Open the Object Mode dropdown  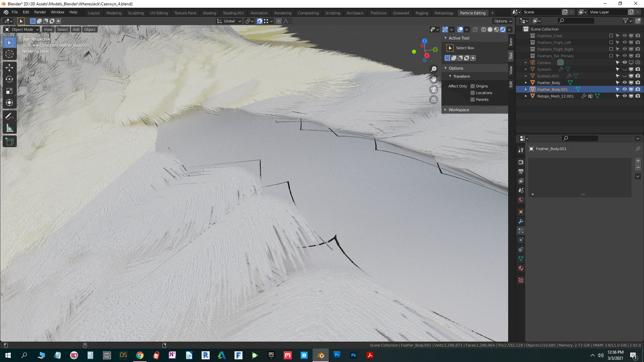22,29
